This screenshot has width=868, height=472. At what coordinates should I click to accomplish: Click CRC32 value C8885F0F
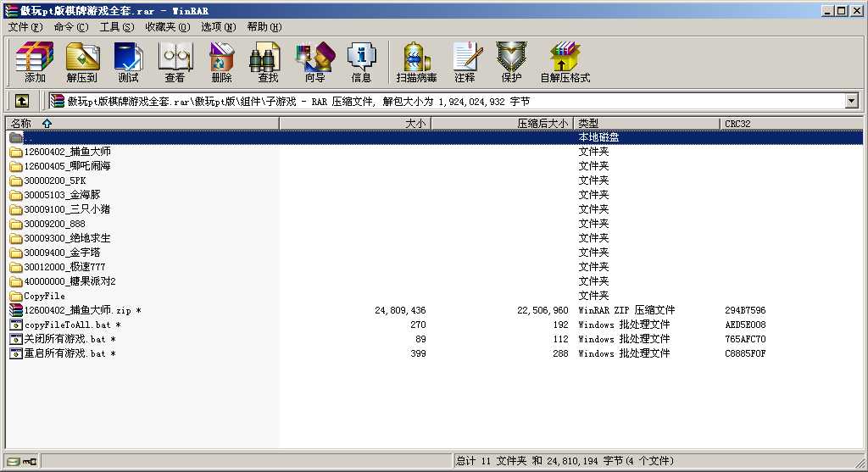(x=745, y=353)
